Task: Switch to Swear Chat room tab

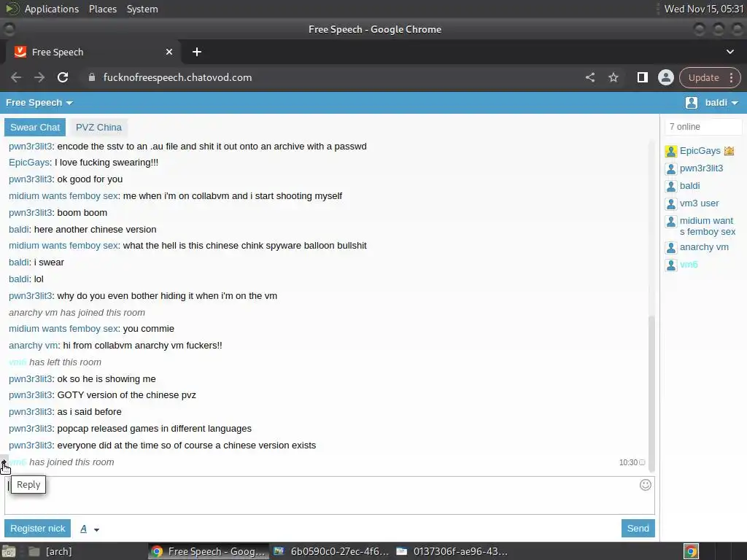Action: click(35, 127)
